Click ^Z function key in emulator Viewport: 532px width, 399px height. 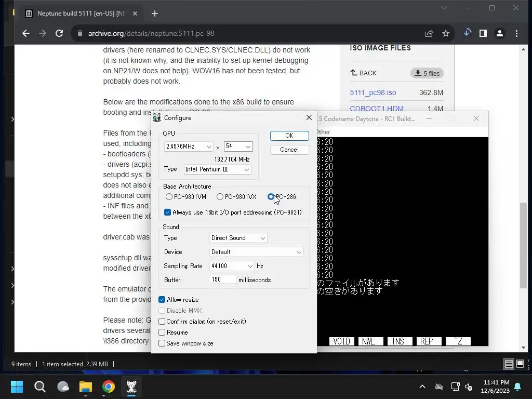458,341
